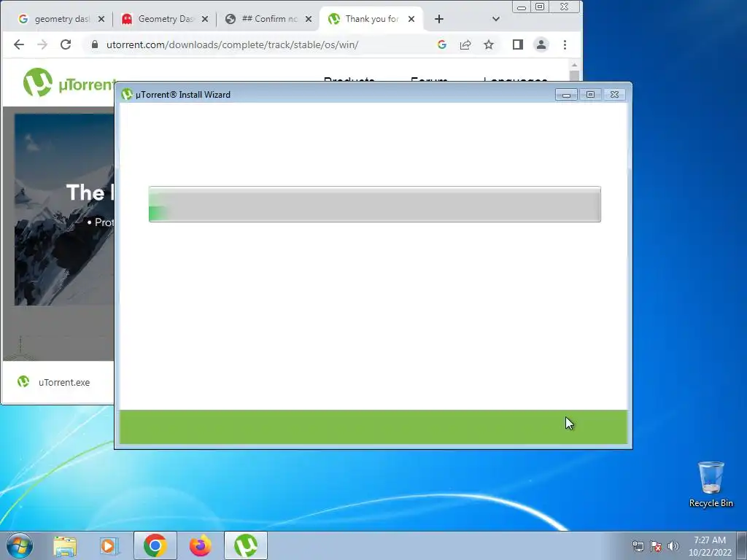Open Windows Explorer from taskbar
Viewport: 747px width, 560px height.
(x=65, y=545)
